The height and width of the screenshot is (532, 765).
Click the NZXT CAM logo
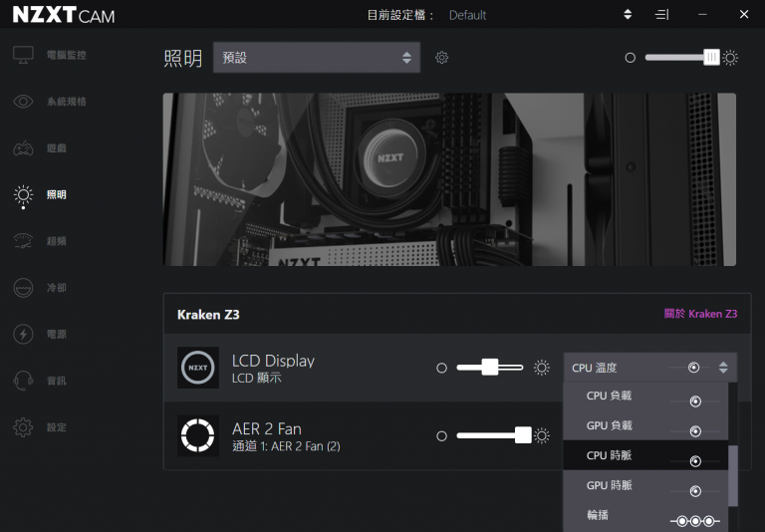(64, 15)
